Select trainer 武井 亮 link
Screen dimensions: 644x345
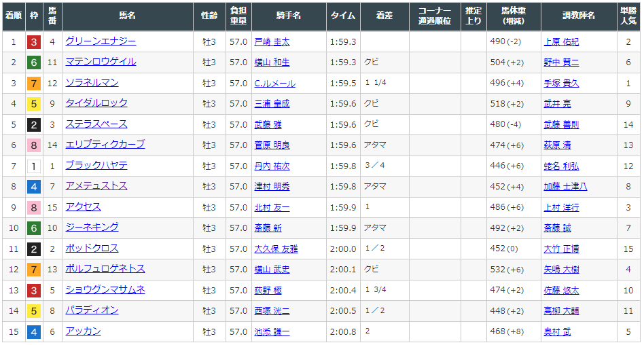pyautogui.click(x=557, y=104)
